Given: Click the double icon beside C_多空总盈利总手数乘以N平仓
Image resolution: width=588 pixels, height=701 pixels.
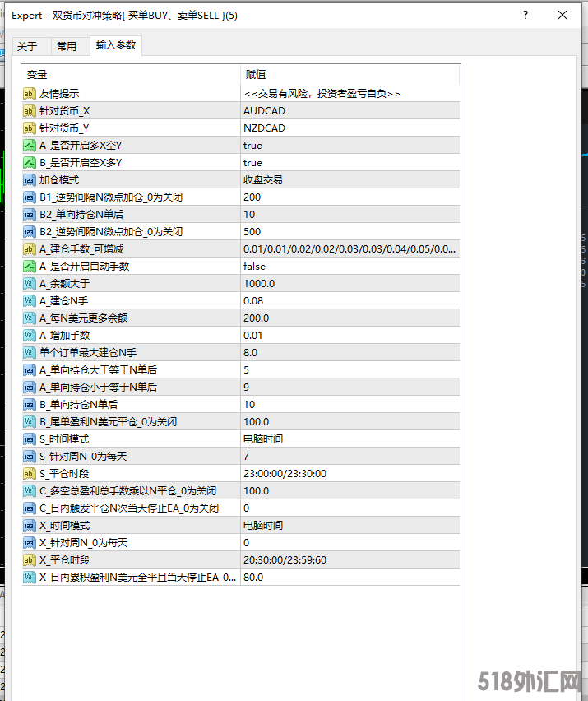Looking at the screenshot, I should pyautogui.click(x=29, y=491).
